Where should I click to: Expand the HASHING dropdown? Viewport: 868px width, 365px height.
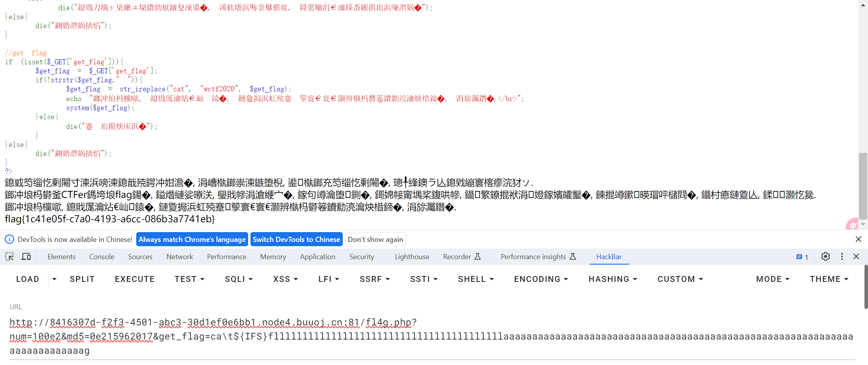click(613, 279)
